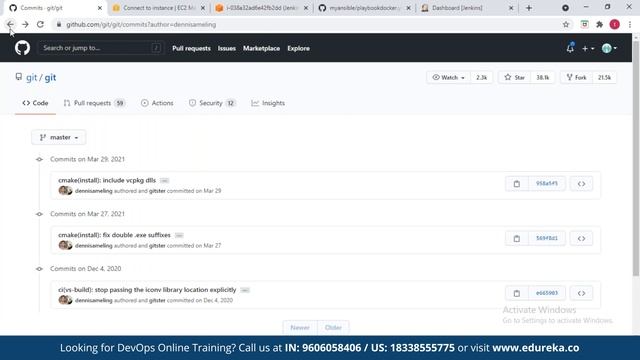Click the browser address bar URL
This screenshot has height=360, width=640.
point(141,24)
